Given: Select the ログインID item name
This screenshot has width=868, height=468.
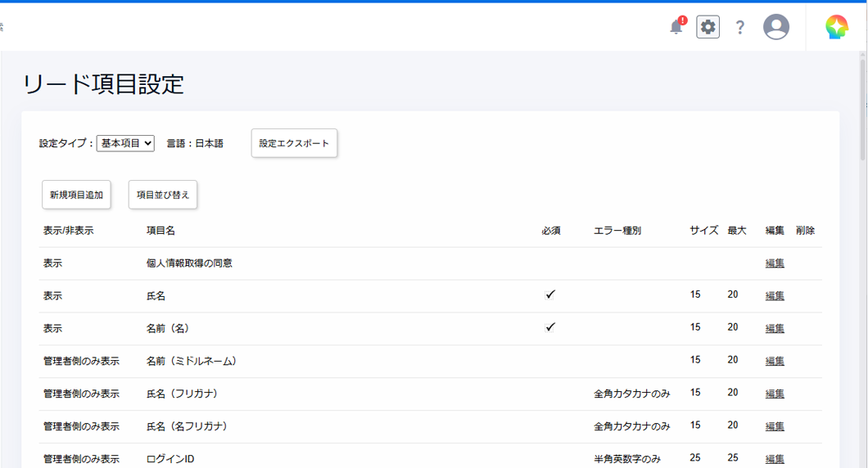Looking at the screenshot, I should point(170,459).
